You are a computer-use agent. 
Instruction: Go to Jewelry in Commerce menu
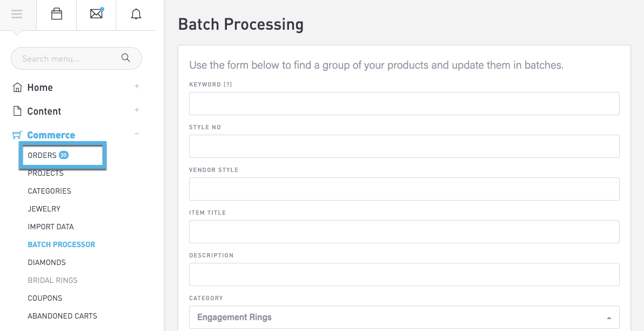[44, 209]
